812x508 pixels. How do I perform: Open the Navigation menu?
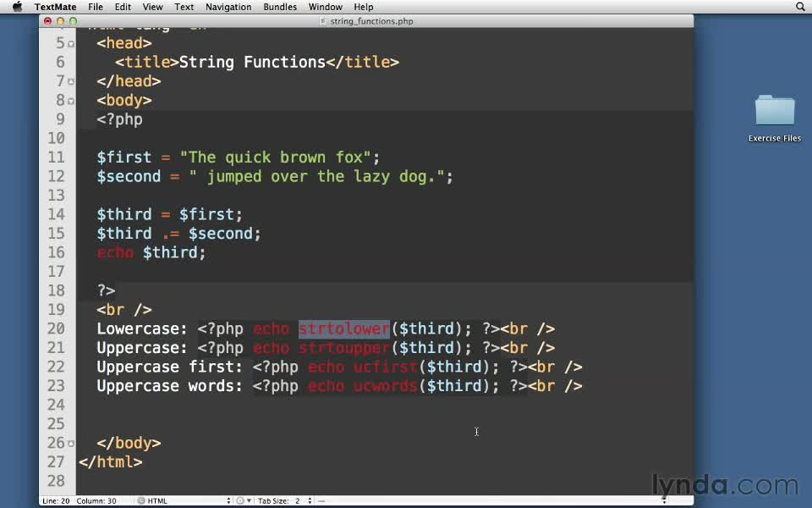click(228, 7)
